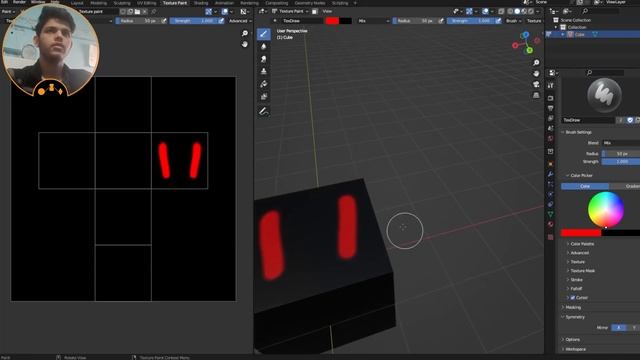Expand the Advanced brush panel

[579, 253]
